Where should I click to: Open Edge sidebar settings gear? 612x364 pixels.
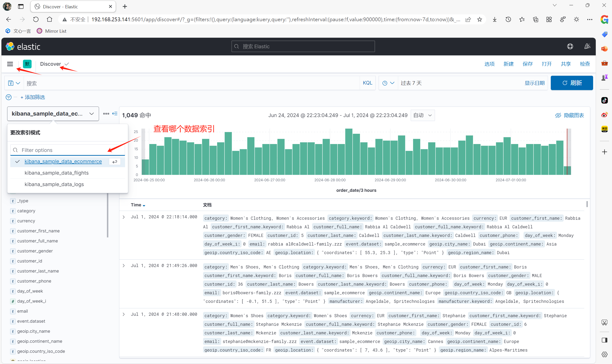point(604,354)
